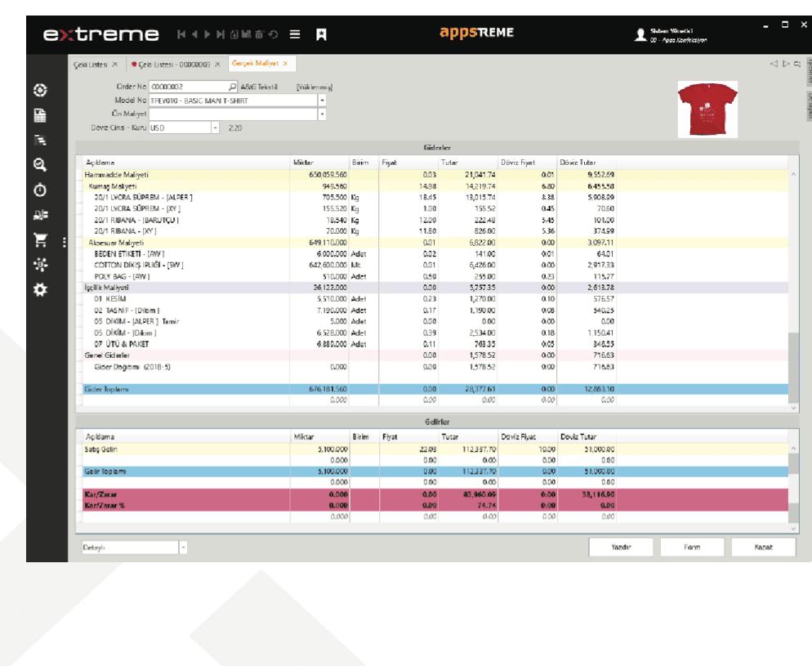The image size is (812, 666).
Task: Click the user profile icon in the top bar
Action: 640,34
